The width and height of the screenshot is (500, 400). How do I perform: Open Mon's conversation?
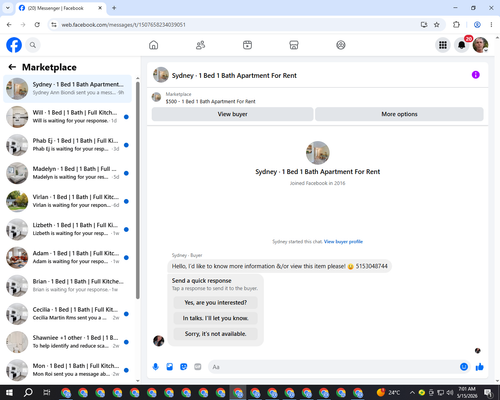pyautogui.click(x=67, y=370)
